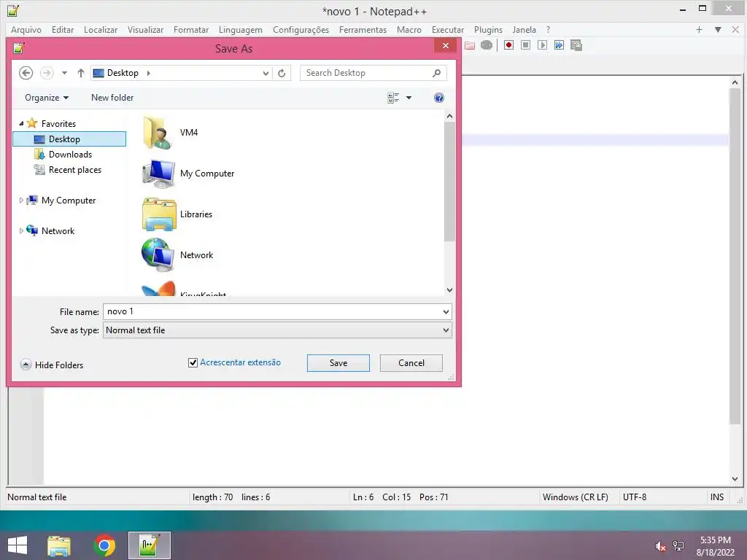Open the Save as type dropdown
Screen dimensions: 747x560
(446, 330)
